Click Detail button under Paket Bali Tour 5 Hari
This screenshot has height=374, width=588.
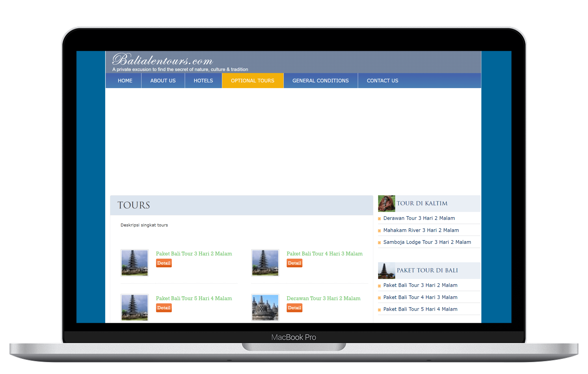coord(164,308)
